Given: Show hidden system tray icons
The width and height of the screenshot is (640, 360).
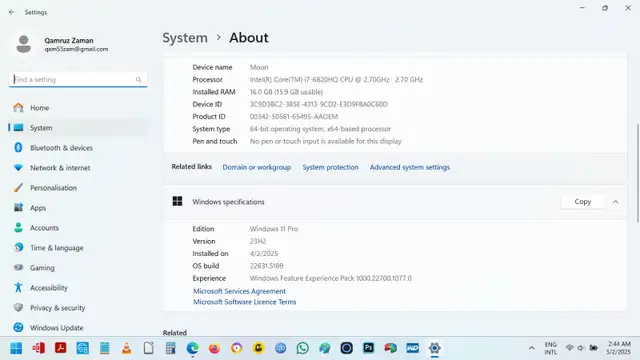Looking at the screenshot, I should click(531, 348).
